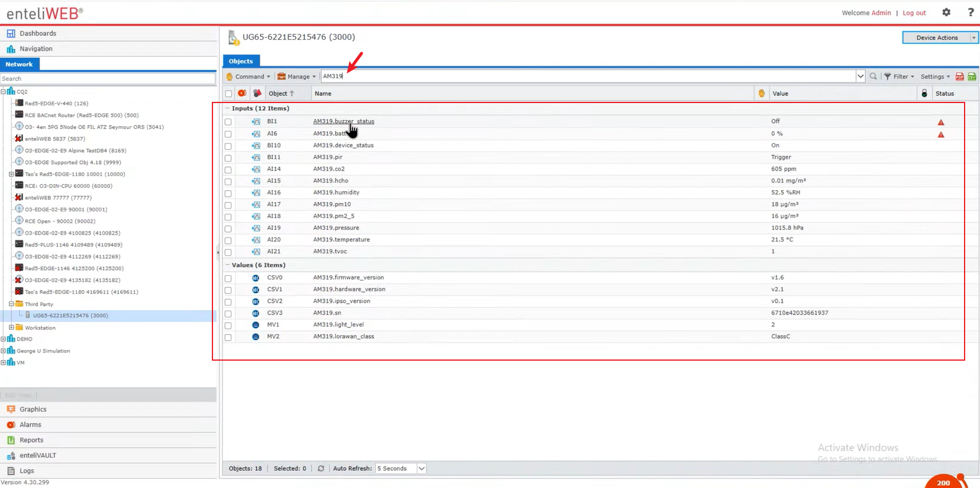
Task: Export the object list to CSV
Action: [x=972, y=76]
